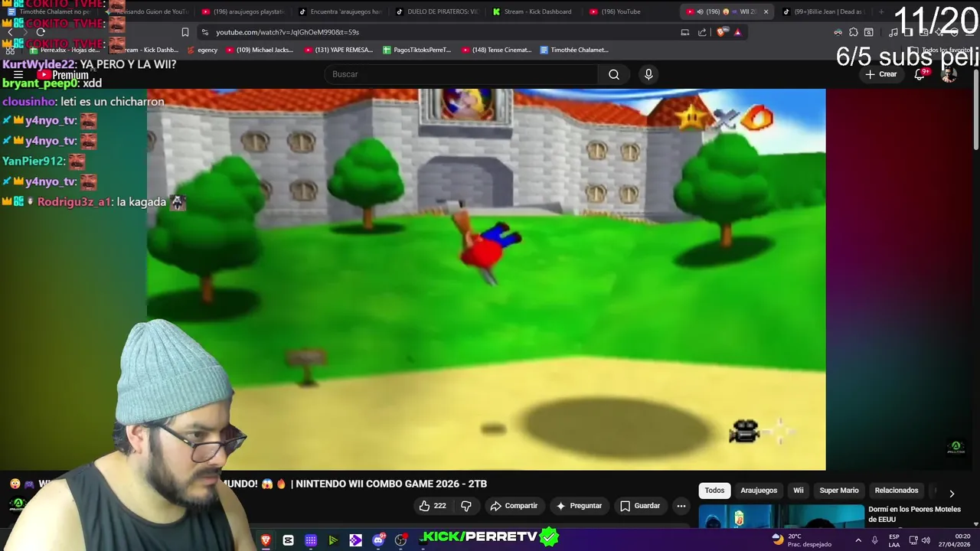Show hidden system tray icons chevron
The height and width of the screenshot is (551, 980).
pyautogui.click(x=857, y=540)
